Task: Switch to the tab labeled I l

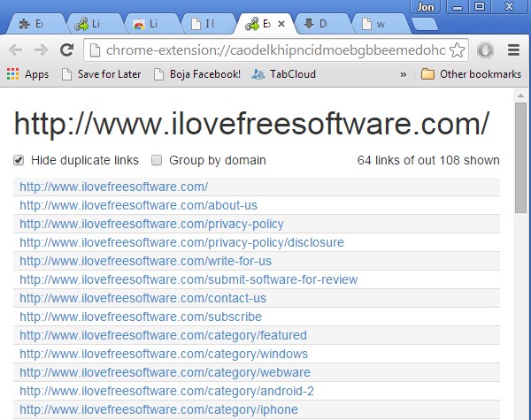Action: (x=208, y=24)
